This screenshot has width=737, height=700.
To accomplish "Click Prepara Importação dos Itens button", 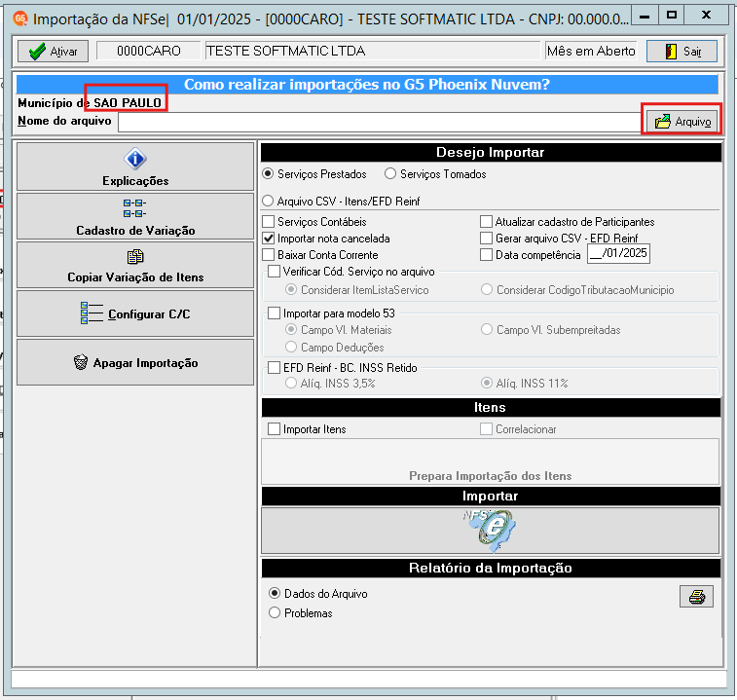I will tap(491, 461).
